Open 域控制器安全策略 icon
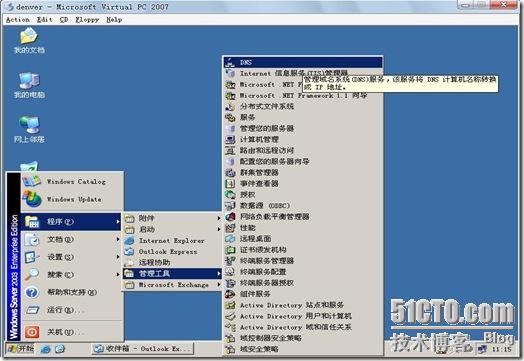 pyautogui.click(x=230, y=338)
